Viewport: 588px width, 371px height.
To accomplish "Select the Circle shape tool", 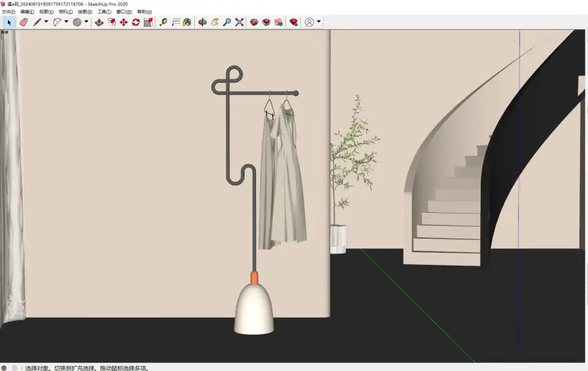I will pyautogui.click(x=77, y=23).
